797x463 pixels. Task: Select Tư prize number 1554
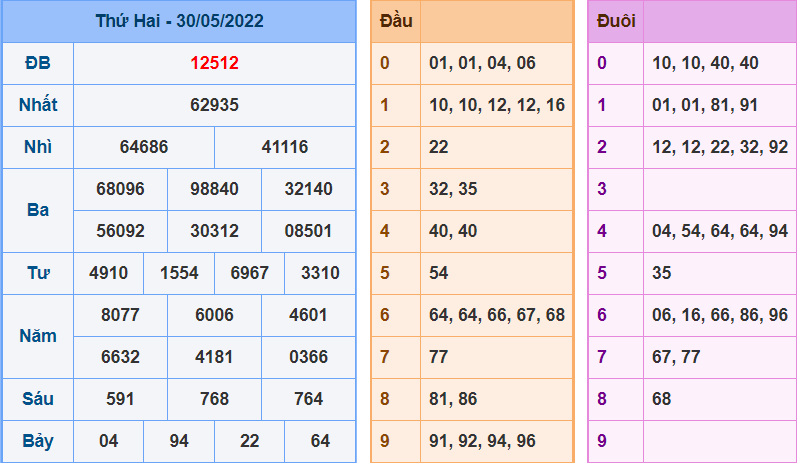pos(179,273)
